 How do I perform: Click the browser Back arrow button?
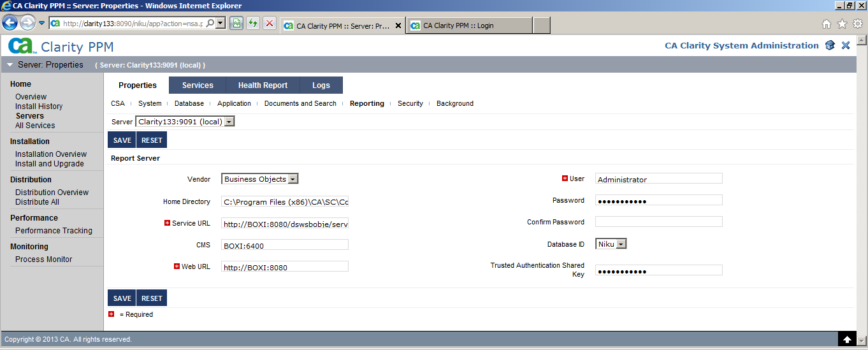click(x=10, y=24)
